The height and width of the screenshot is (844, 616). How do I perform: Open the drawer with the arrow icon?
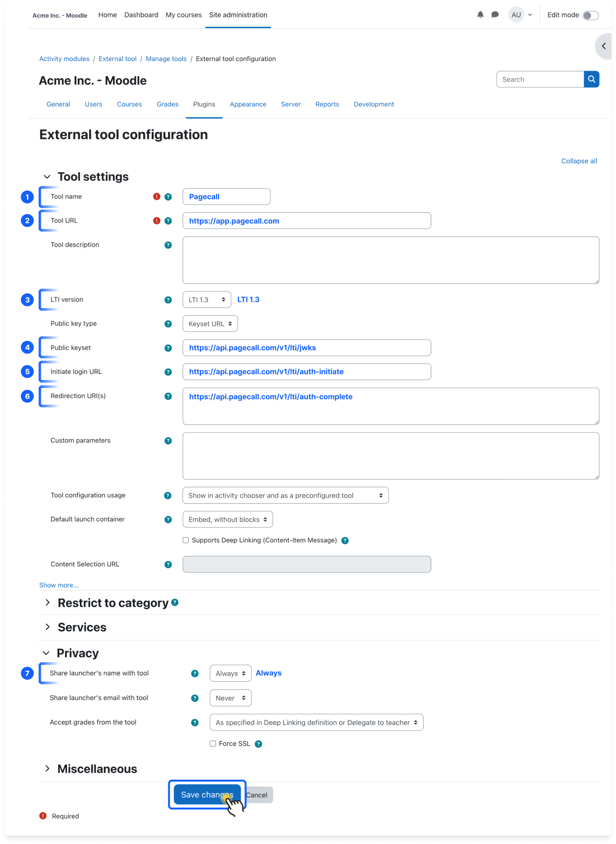pos(604,46)
